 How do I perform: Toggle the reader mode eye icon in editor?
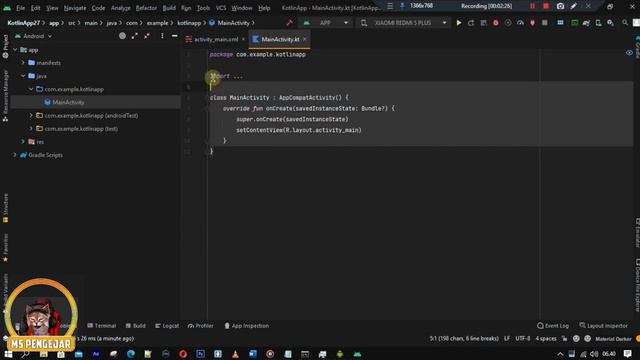point(629,53)
